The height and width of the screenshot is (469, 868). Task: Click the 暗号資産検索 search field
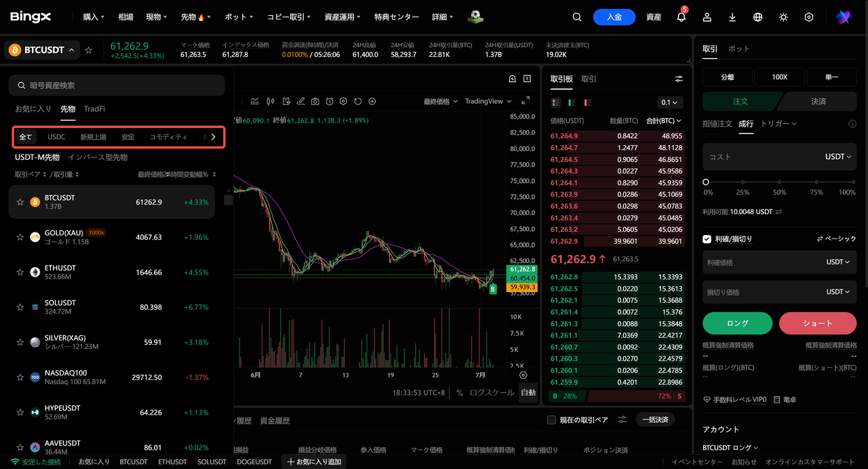tap(117, 85)
